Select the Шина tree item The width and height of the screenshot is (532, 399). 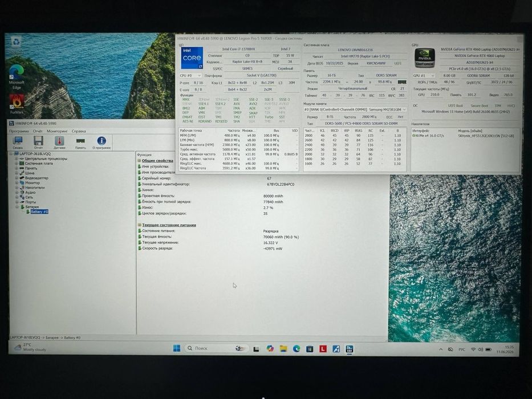30,173
